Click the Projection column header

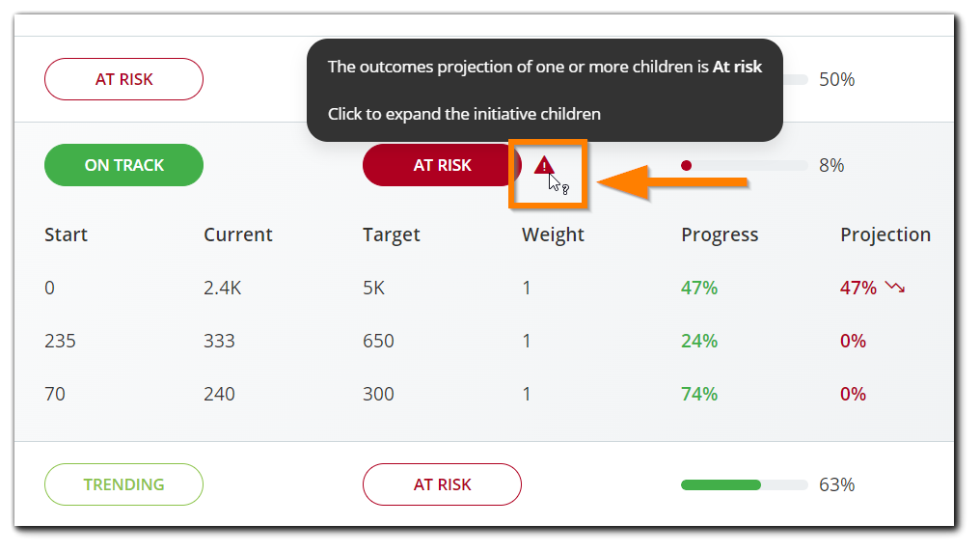pyautogui.click(x=885, y=235)
